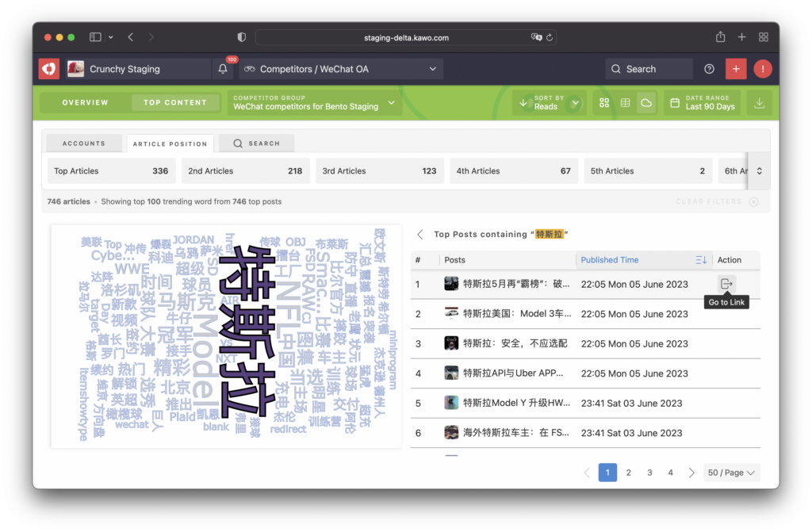Go to page 3
Viewport: 812px width, 532px height.
[x=649, y=473]
